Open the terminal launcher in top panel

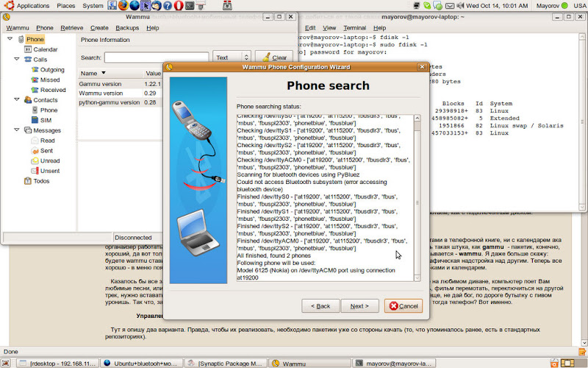coord(190,5)
